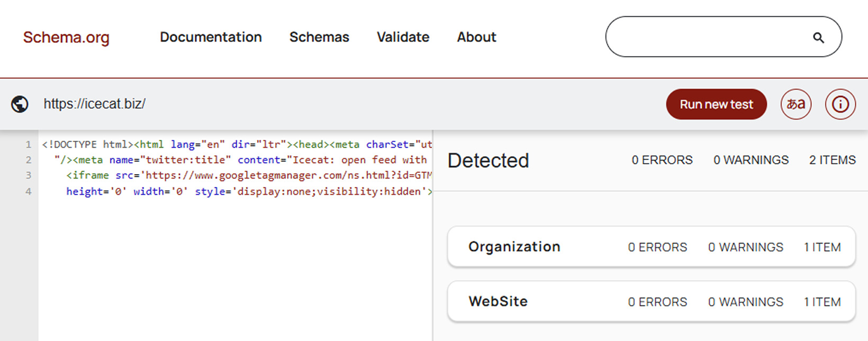Click the search magnifier icon

click(x=818, y=38)
